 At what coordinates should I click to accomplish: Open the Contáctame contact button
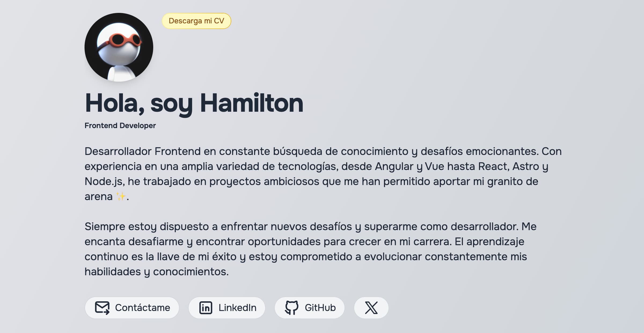tap(132, 308)
